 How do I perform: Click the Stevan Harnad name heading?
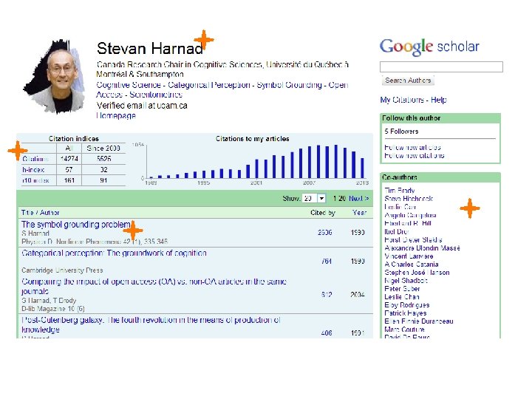[x=149, y=49]
